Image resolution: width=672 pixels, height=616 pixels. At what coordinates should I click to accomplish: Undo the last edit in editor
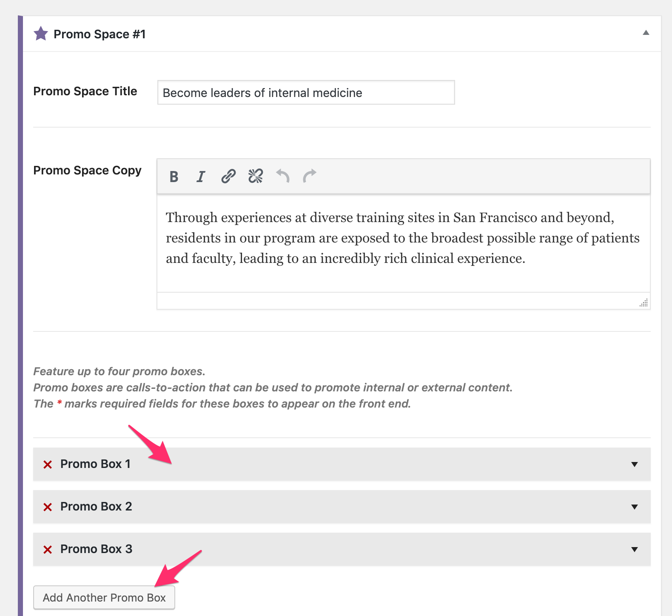[283, 176]
